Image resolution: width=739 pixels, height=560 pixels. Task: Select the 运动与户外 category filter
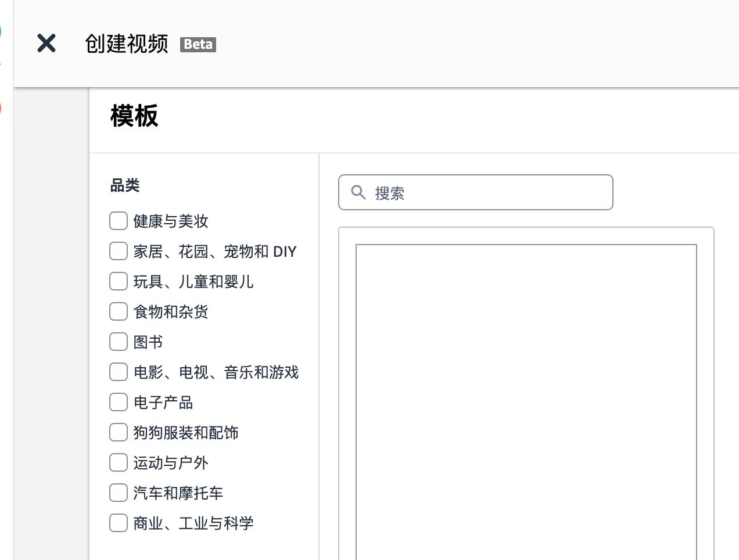coord(118,462)
